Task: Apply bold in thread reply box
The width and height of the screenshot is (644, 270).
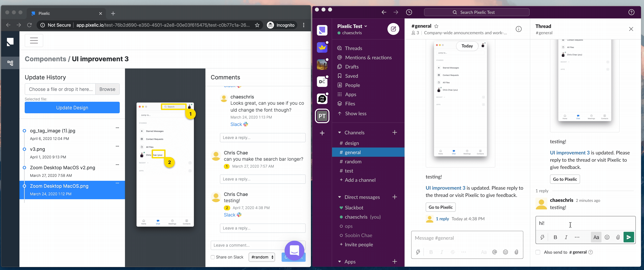Action: [x=555, y=237]
